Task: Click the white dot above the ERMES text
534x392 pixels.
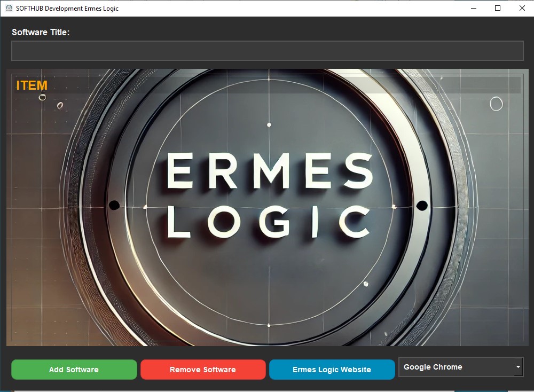Action: point(269,125)
